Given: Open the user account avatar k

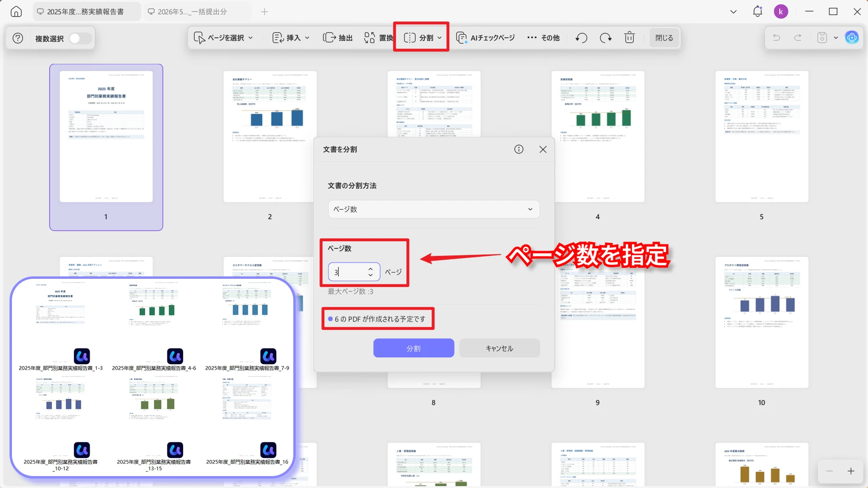Looking at the screenshot, I should pos(781,11).
